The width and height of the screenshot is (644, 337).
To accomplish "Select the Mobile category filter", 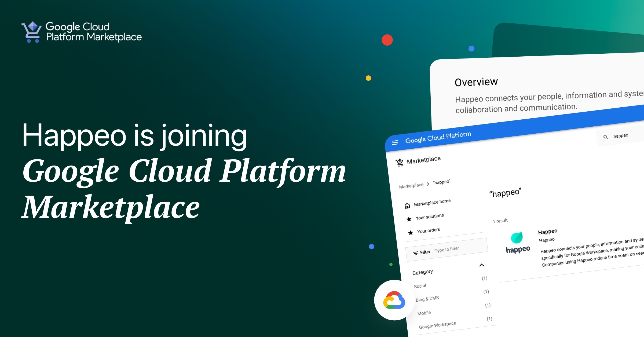I will [424, 313].
